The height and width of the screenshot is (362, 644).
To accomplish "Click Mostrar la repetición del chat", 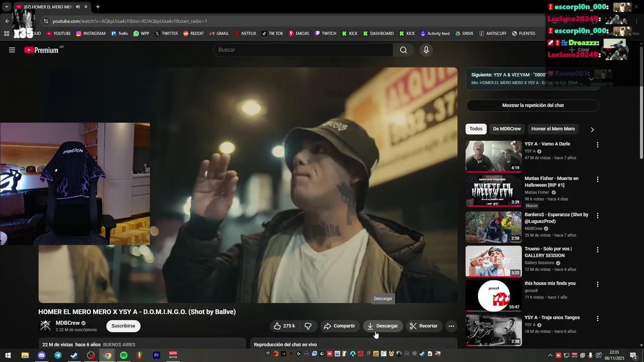I will [533, 106].
